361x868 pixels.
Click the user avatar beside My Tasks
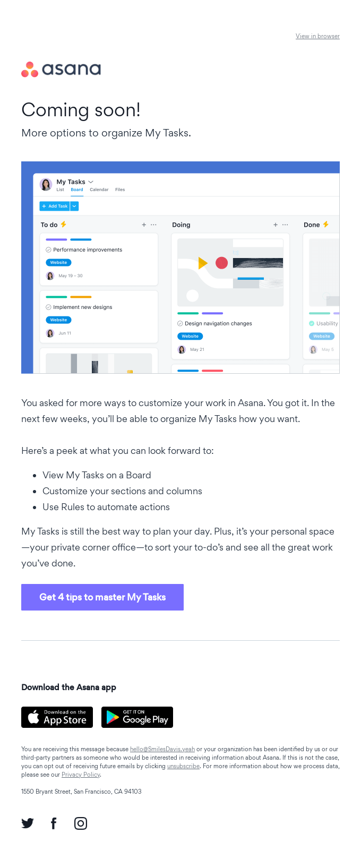click(46, 184)
